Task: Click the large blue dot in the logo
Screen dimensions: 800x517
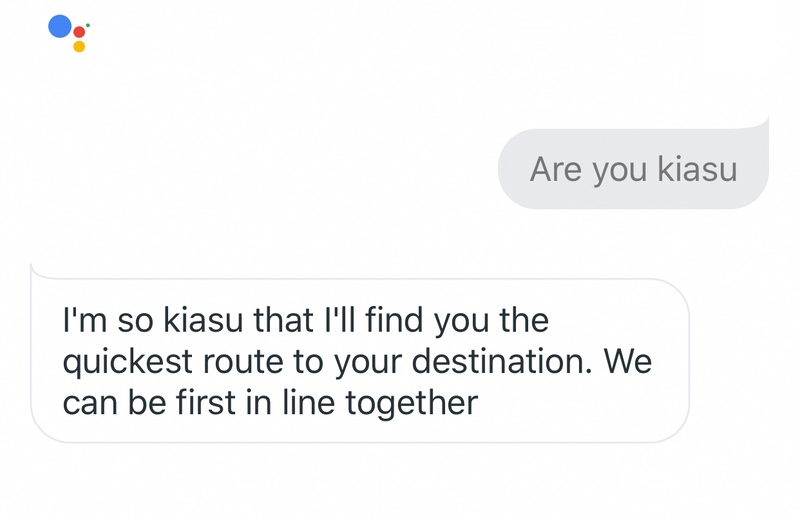Action: [x=60, y=27]
